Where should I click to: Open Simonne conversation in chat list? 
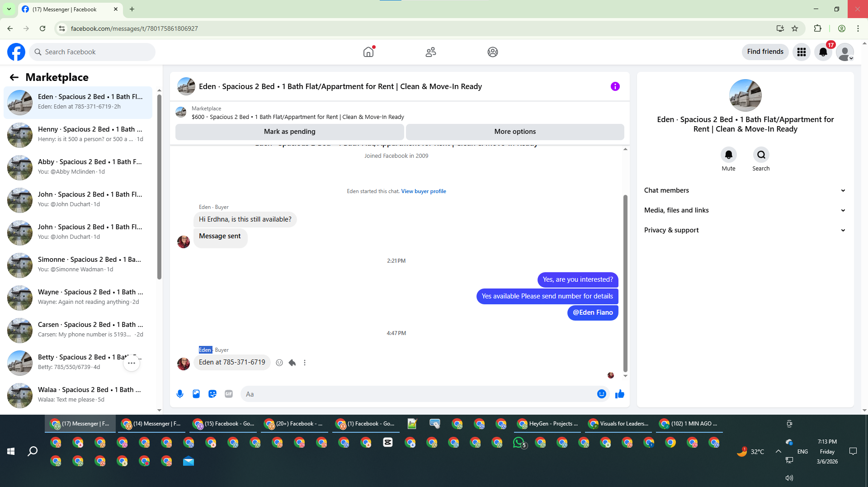(x=78, y=265)
